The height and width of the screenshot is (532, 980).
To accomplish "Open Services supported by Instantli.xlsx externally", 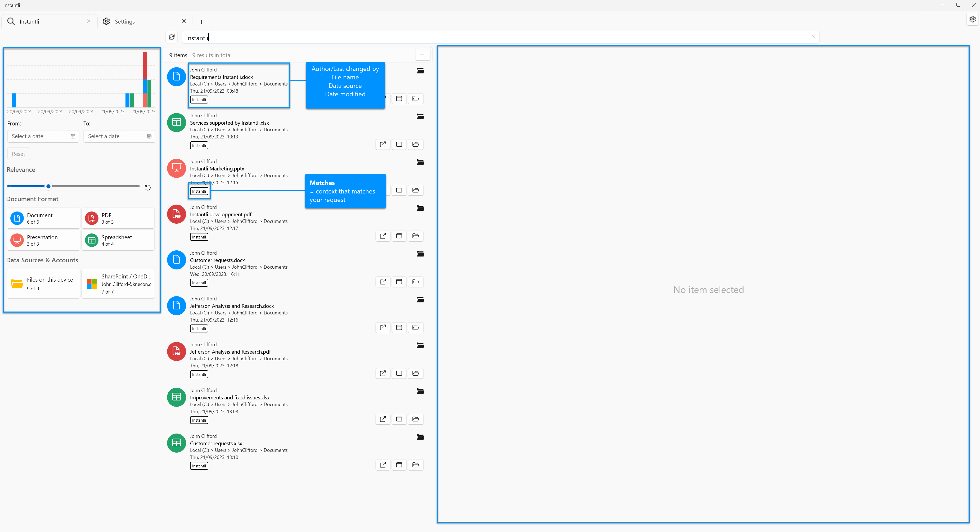I will point(383,145).
